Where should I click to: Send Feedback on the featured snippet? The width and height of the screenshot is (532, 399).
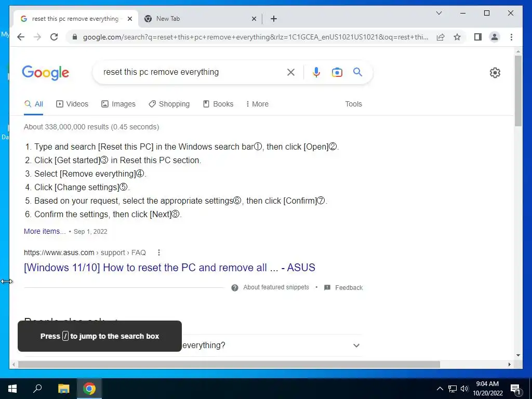click(x=343, y=288)
